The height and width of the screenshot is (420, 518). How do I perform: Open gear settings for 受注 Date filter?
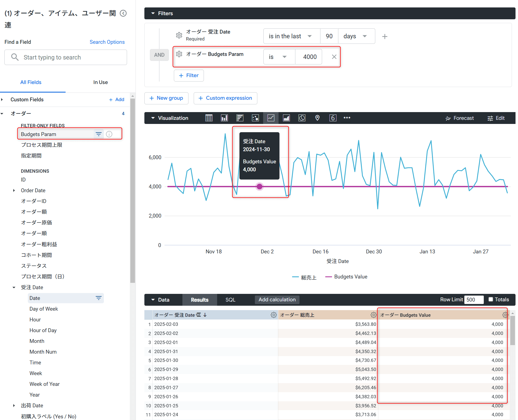pyautogui.click(x=179, y=35)
